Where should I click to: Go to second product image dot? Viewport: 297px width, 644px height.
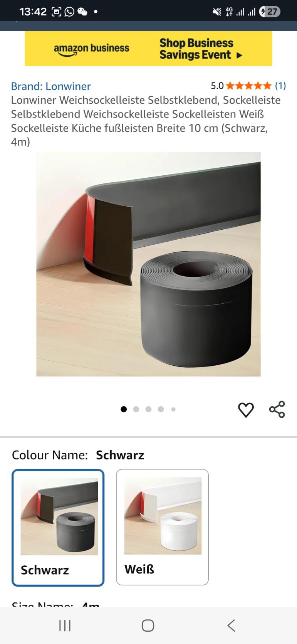(x=136, y=409)
